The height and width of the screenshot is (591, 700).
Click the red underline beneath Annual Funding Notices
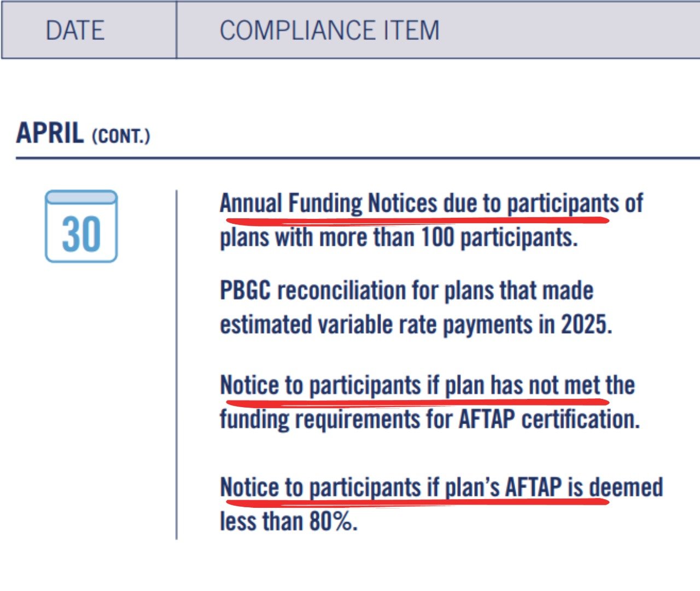pyautogui.click(x=417, y=221)
